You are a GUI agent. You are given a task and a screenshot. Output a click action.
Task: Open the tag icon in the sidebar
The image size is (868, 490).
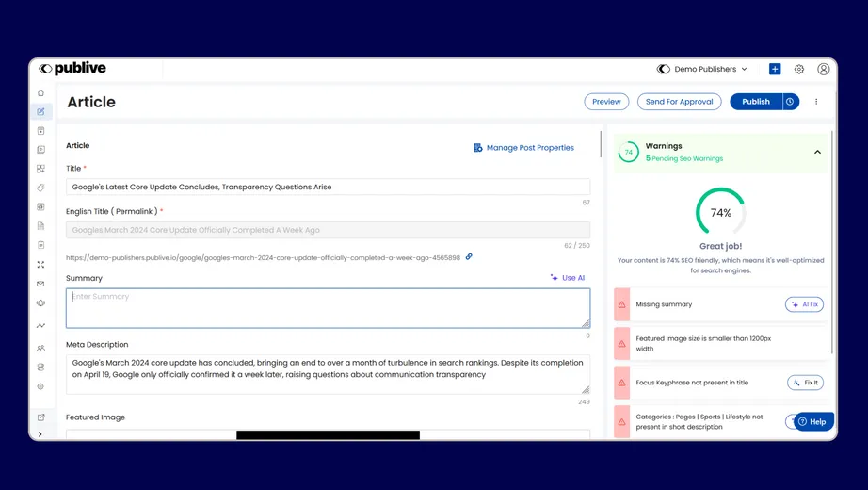coord(40,188)
